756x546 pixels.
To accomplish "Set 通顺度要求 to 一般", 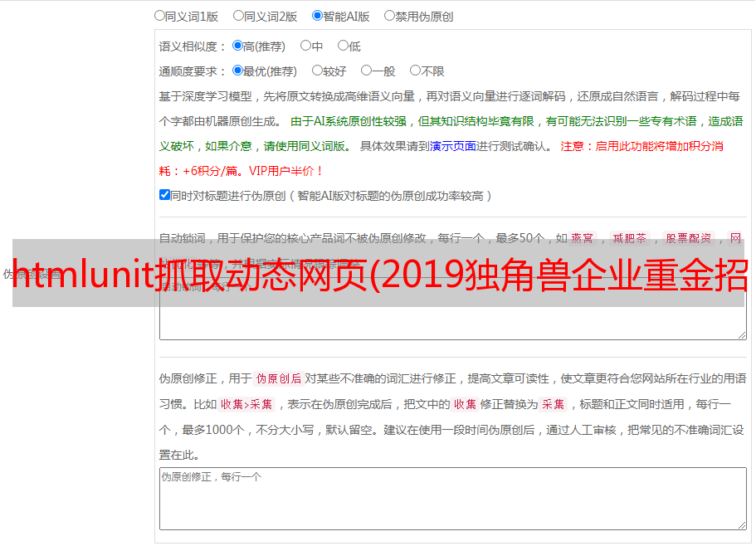I will pyautogui.click(x=366, y=71).
